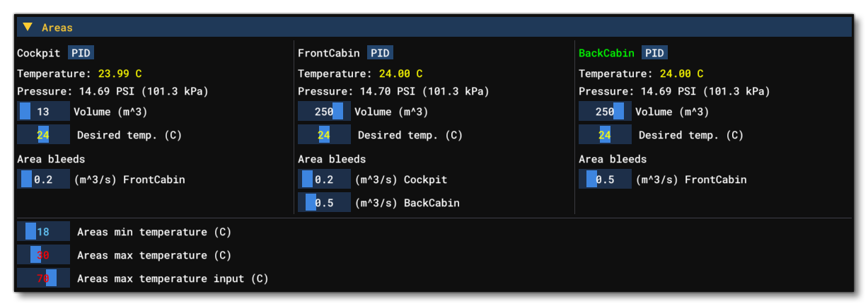Open the Cockpit PID button

[x=81, y=53]
